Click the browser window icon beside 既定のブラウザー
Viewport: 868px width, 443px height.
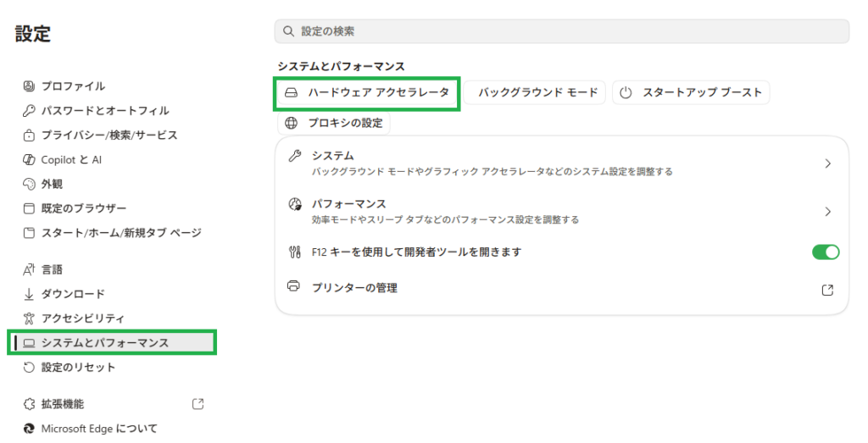[x=29, y=208]
